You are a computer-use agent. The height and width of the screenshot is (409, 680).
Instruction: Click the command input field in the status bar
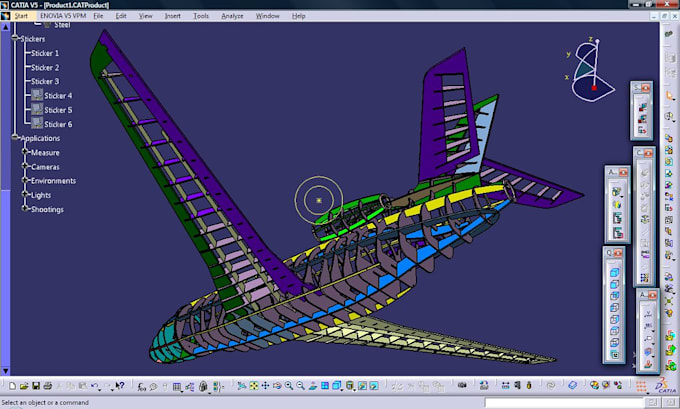(565, 402)
